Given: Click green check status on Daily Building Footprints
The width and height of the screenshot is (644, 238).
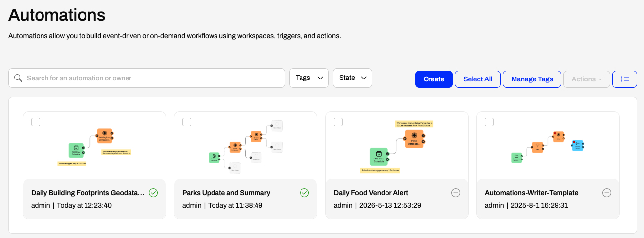Looking at the screenshot, I should (153, 193).
